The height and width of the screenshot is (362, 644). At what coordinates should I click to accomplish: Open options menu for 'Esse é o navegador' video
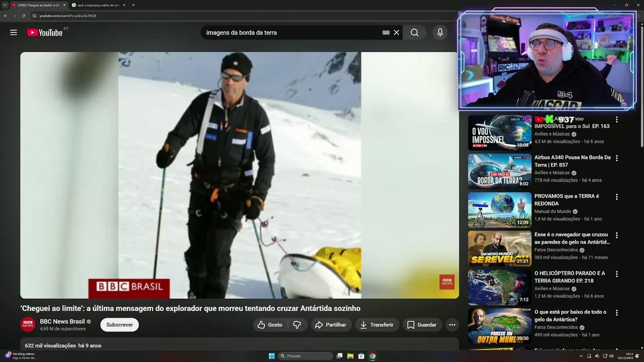pyautogui.click(x=617, y=235)
